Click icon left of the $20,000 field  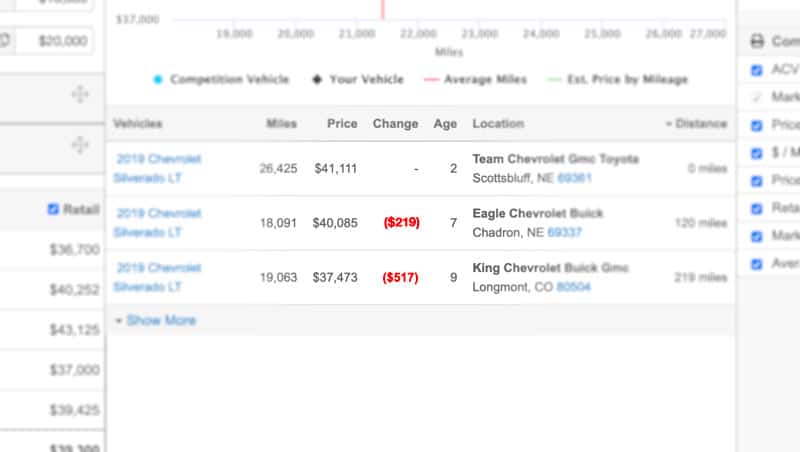(5, 40)
